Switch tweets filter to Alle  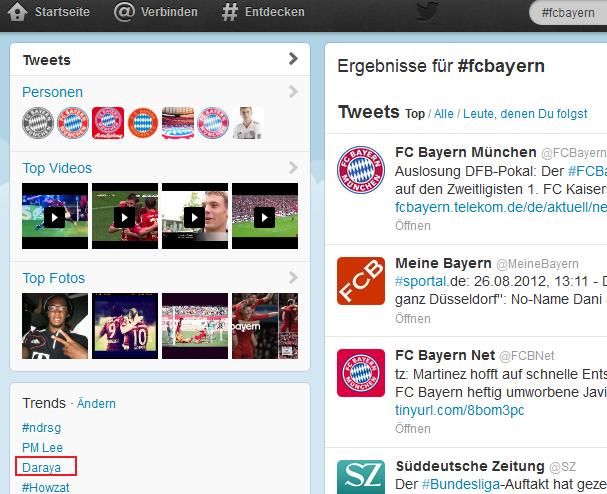[x=444, y=114]
